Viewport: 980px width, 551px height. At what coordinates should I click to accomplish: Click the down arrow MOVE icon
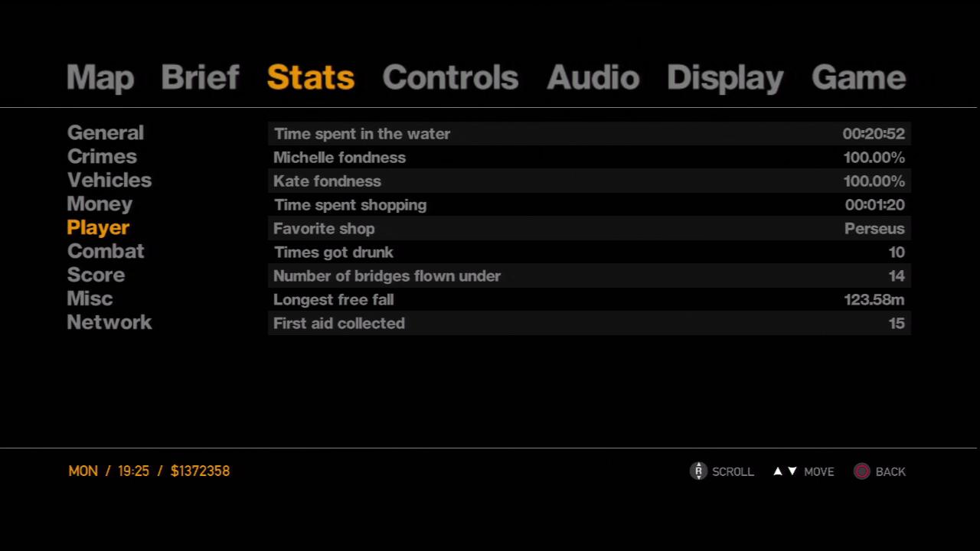[x=792, y=471]
